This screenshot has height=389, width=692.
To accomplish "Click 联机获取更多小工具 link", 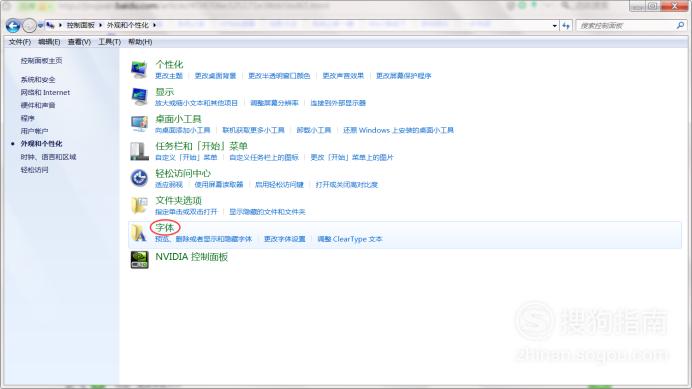I will (253, 130).
